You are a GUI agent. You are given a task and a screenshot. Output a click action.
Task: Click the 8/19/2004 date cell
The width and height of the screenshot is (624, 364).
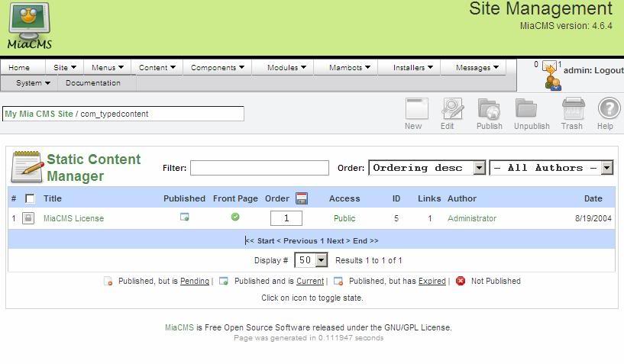pyautogui.click(x=593, y=218)
